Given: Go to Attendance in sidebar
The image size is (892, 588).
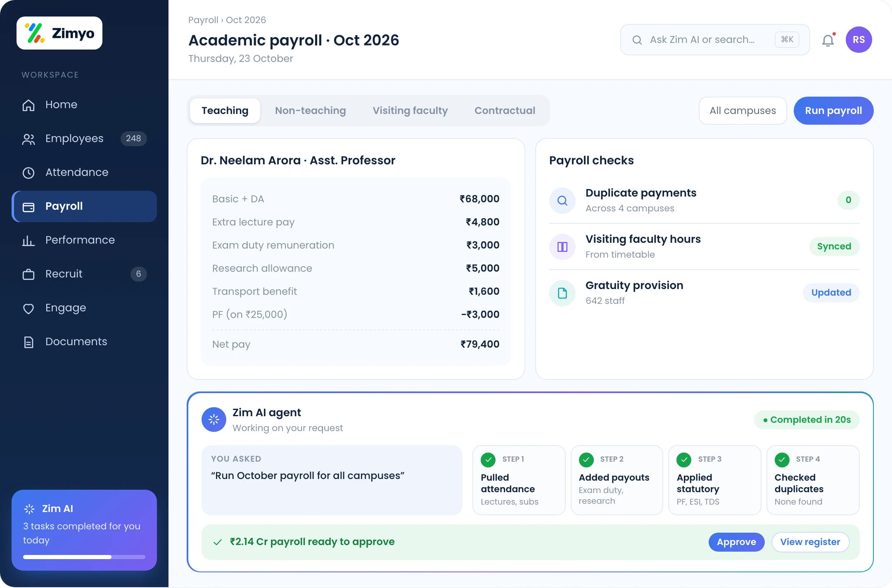Looking at the screenshot, I should click(84, 172).
